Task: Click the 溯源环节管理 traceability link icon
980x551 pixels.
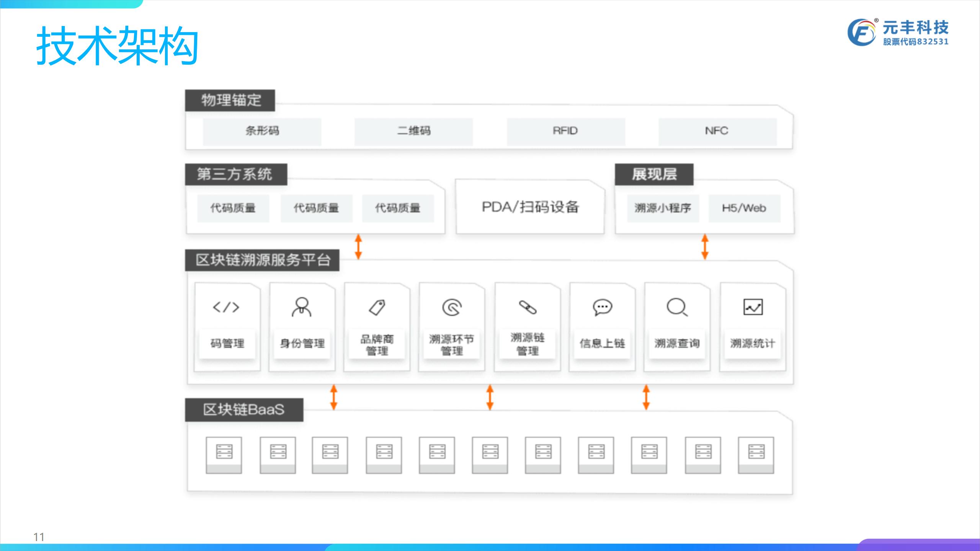Action: point(450,306)
